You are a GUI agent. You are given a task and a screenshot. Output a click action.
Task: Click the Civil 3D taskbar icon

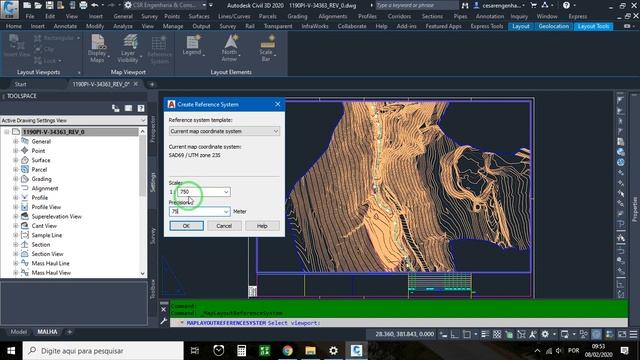pyautogui.click(x=356, y=351)
